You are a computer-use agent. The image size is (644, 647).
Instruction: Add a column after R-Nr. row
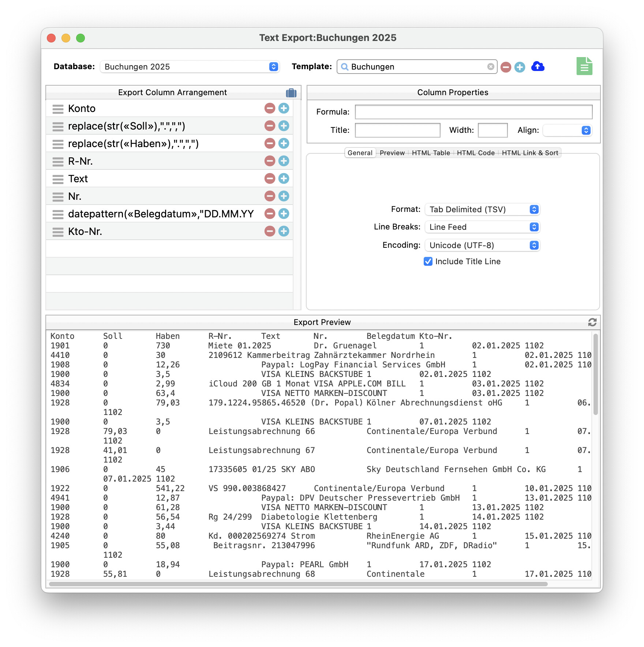[x=284, y=161]
